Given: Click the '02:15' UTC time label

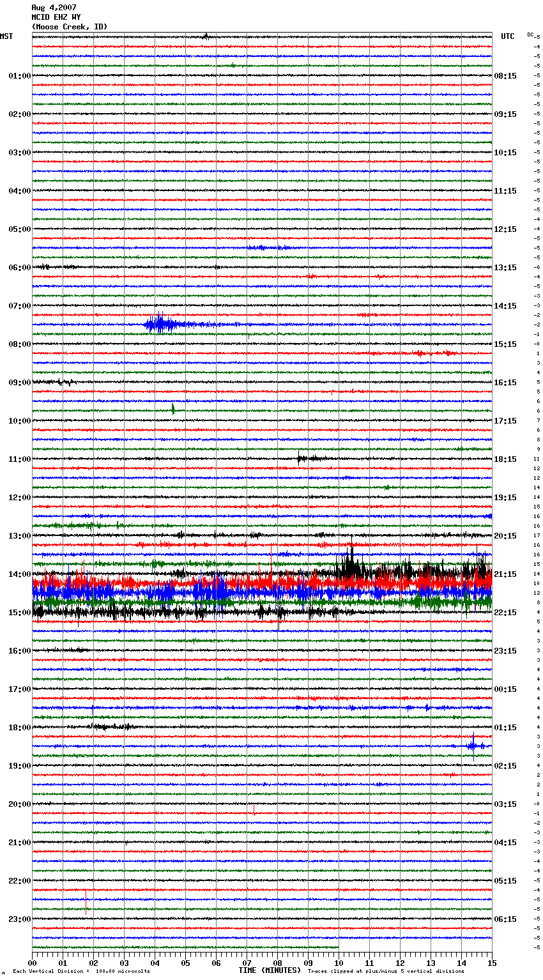Looking at the screenshot, I should click(505, 766).
